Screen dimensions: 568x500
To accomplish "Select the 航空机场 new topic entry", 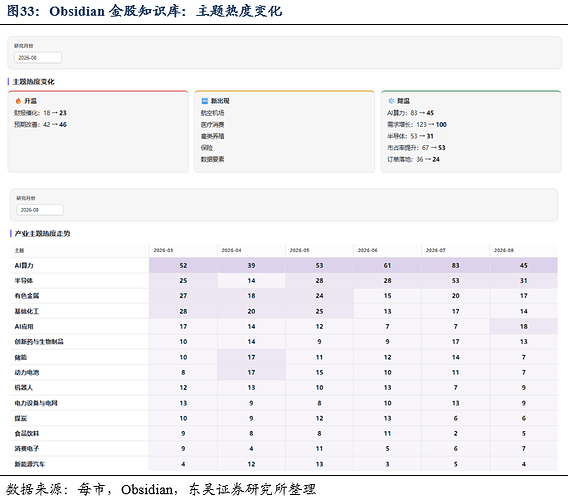I will coord(213,113).
